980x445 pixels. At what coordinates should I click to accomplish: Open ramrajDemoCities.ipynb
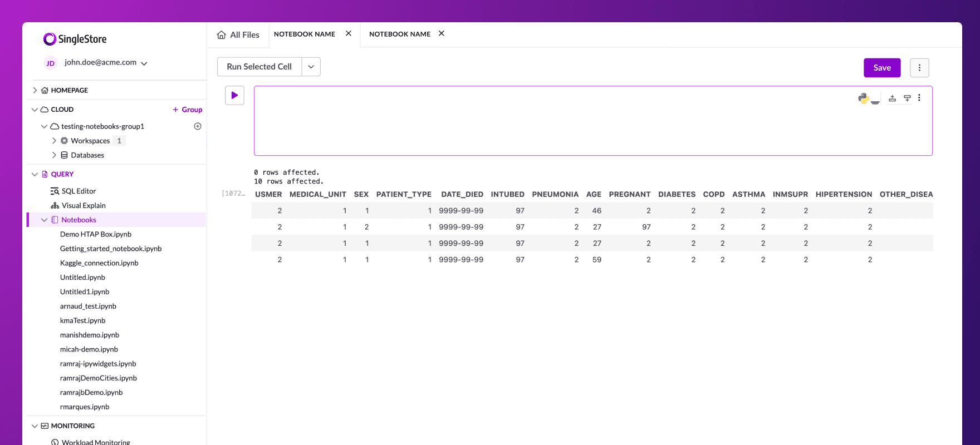coord(99,378)
